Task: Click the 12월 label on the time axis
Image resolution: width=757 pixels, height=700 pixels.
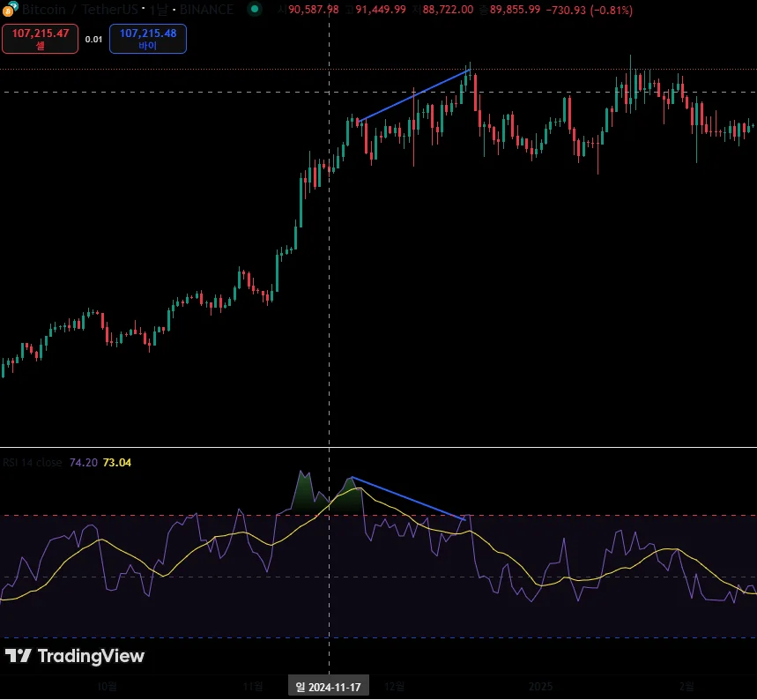Action: [395, 687]
